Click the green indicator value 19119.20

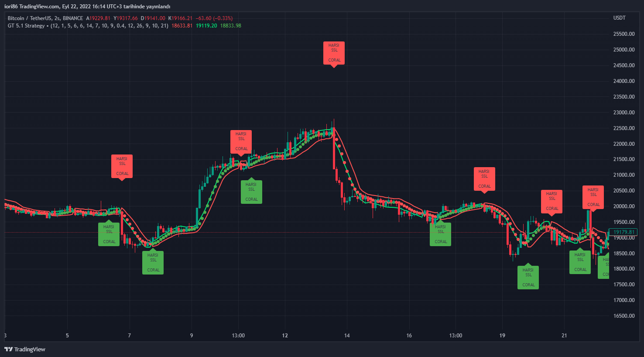pyautogui.click(x=206, y=26)
